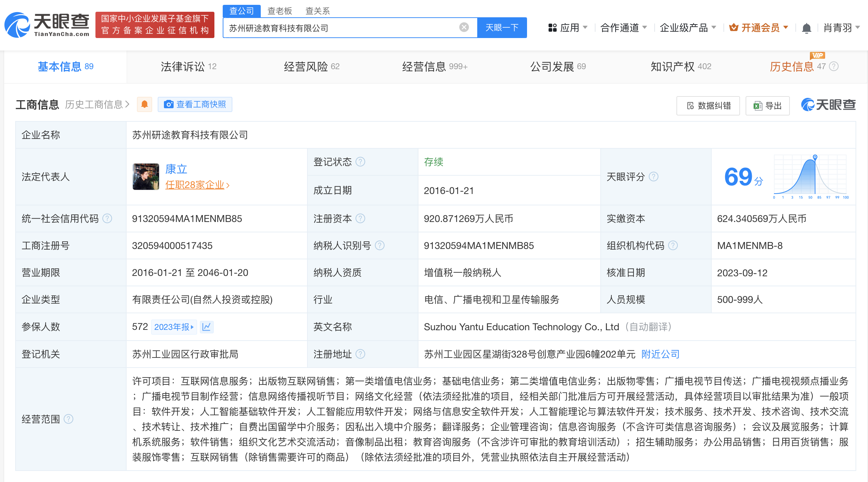868x482 pixels.
Task: Click 苏州工业园区行政审批局 registration authority
Action: pyautogui.click(x=185, y=354)
